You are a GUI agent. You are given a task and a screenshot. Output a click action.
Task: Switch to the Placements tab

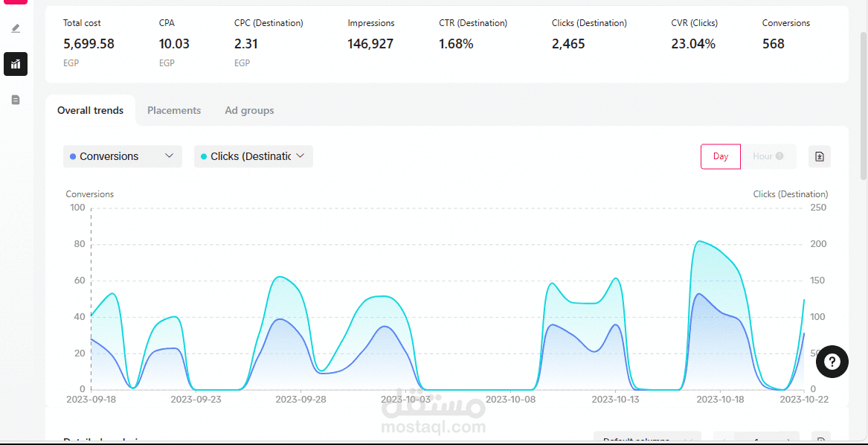[x=174, y=110]
